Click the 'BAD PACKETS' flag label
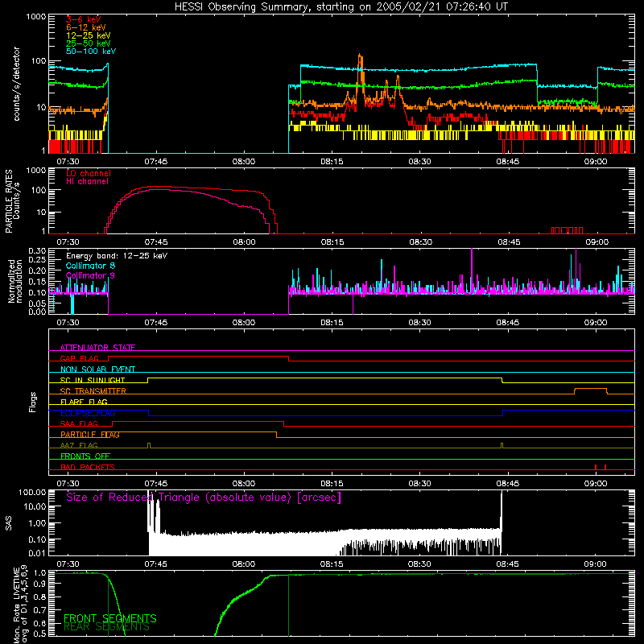Image resolution: width=644 pixels, height=644 pixels. tap(88, 467)
